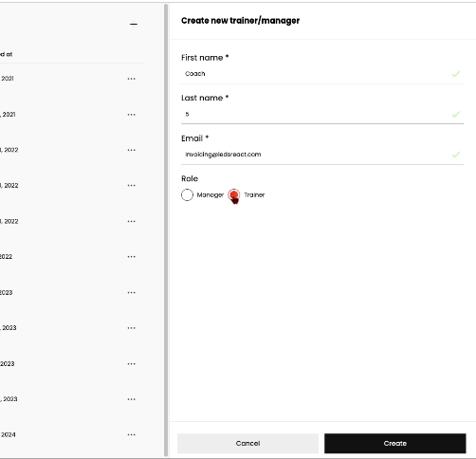Viewport: 476px width, 459px height.
Task: Collapse the list with the minus icon
Action: [x=134, y=24]
